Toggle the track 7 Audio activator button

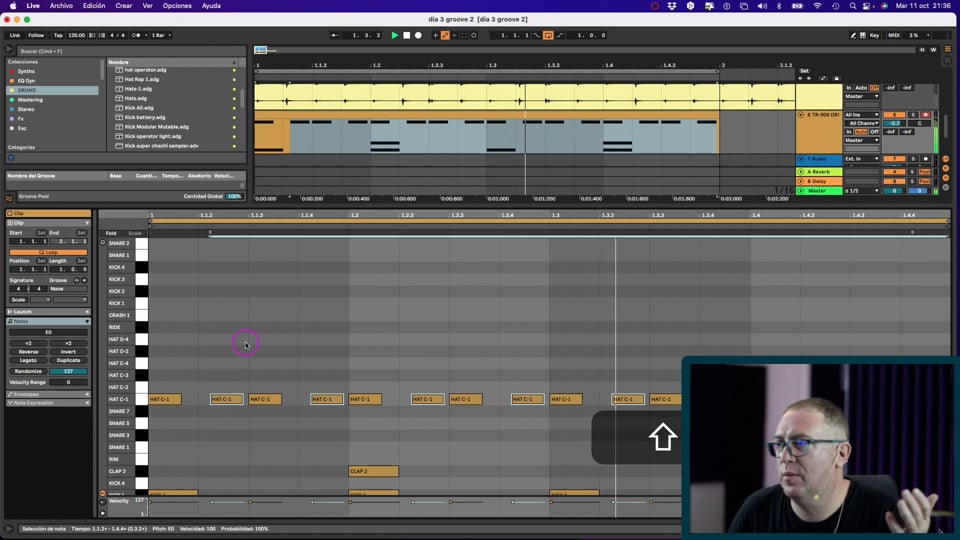click(894, 159)
